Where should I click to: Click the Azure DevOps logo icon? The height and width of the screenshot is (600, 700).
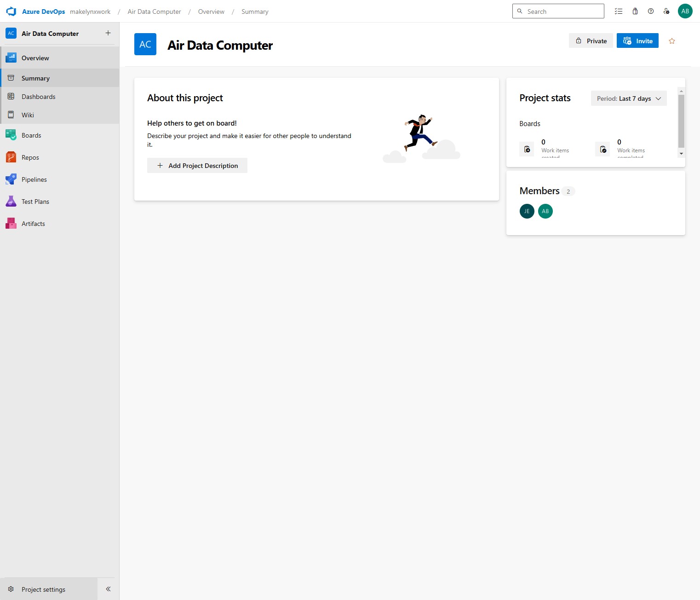coord(11,12)
